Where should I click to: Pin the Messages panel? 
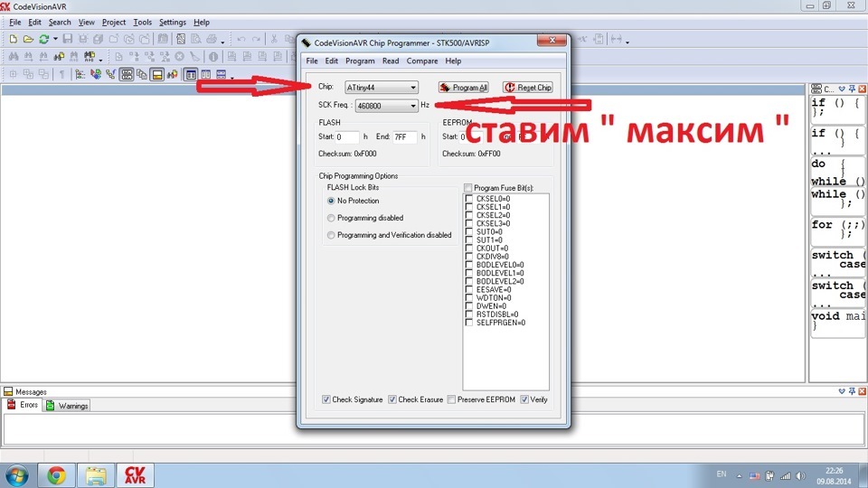point(852,391)
